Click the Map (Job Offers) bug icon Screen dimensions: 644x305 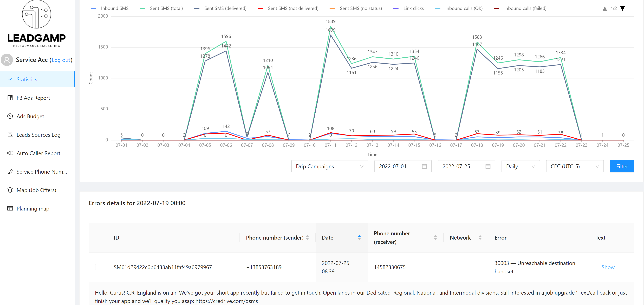point(10,190)
